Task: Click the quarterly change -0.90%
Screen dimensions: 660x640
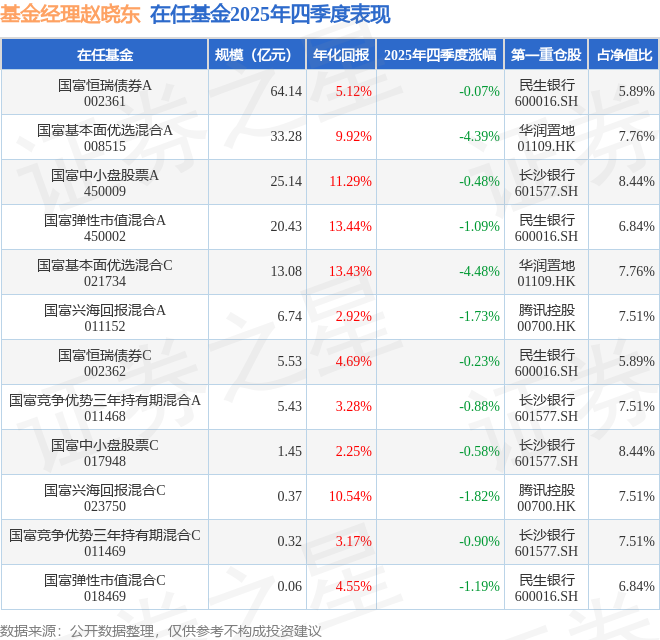Action: click(479, 541)
